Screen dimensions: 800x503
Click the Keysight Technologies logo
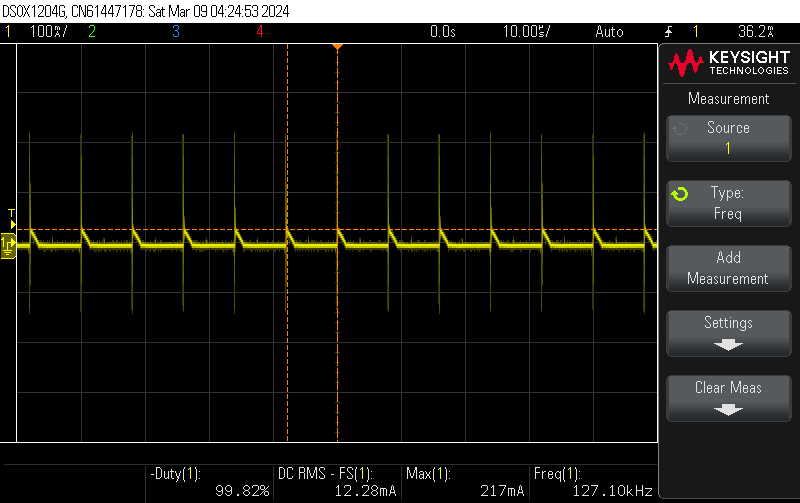[x=729, y=63]
